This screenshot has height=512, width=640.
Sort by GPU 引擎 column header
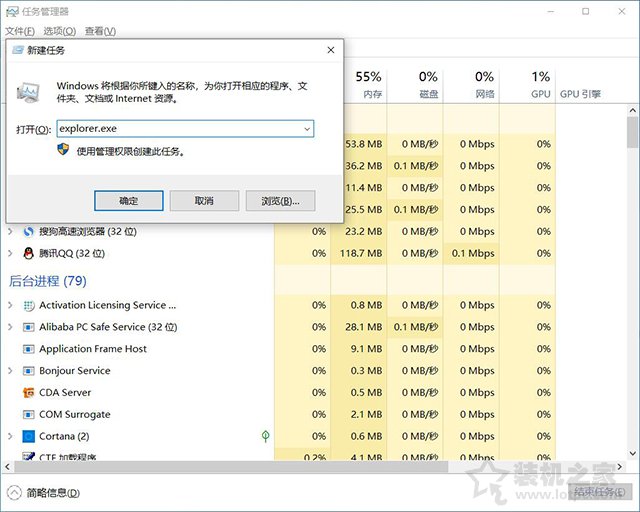[x=580, y=94]
